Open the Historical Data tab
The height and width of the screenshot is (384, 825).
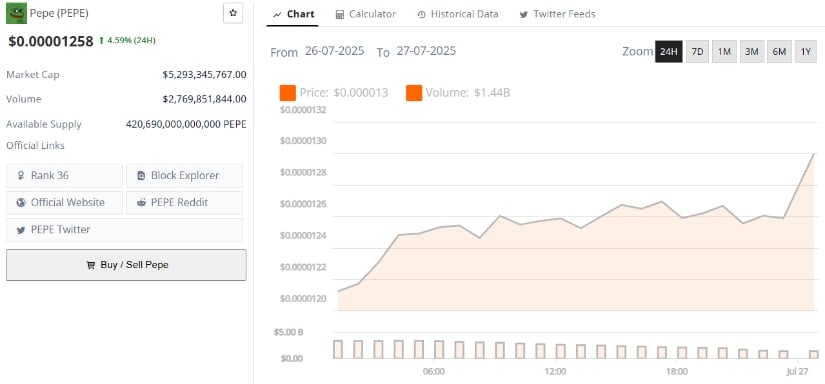point(457,14)
